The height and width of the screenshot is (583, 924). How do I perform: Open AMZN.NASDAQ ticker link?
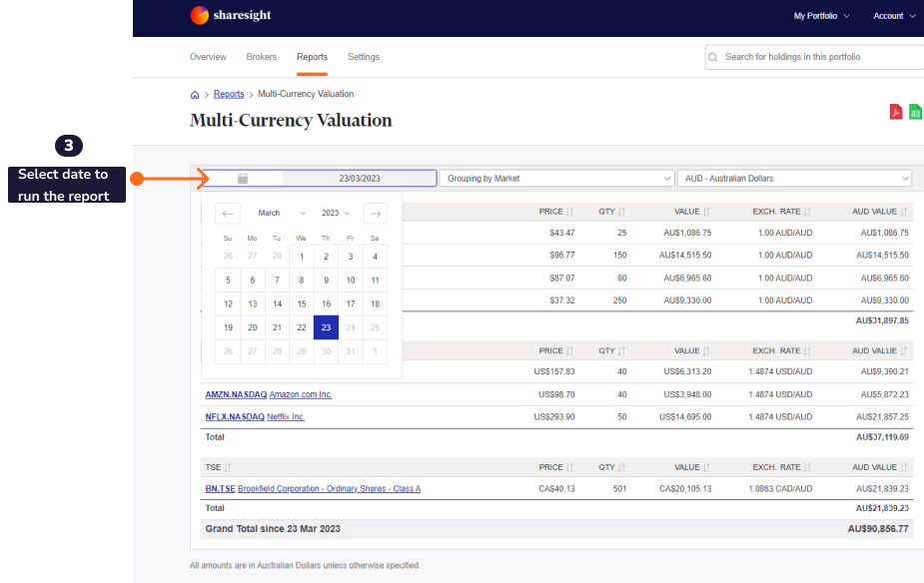tap(236, 394)
